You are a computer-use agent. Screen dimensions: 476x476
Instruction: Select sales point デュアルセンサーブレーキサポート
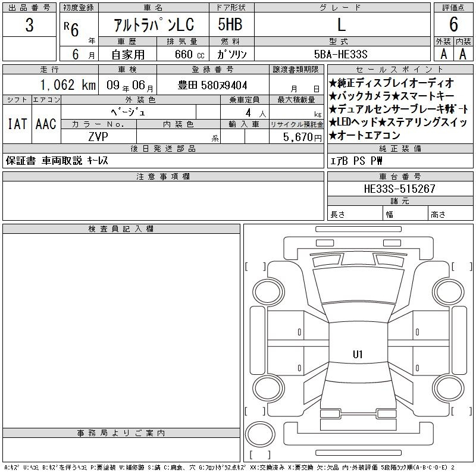(399, 109)
